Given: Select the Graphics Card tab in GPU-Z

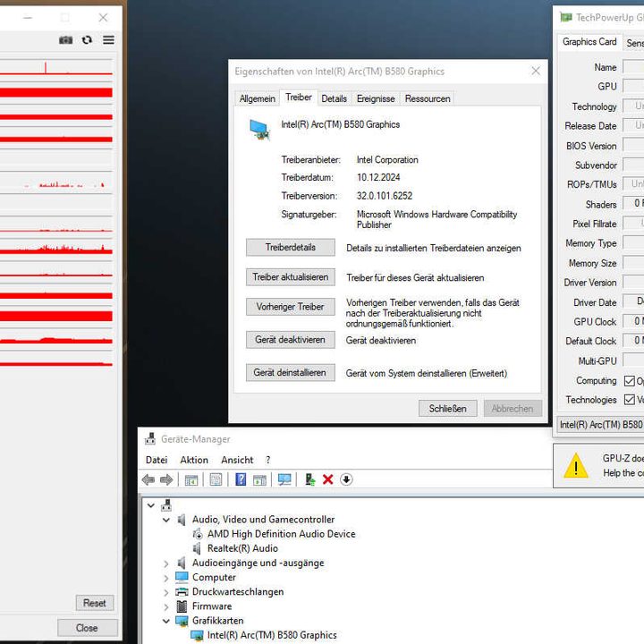Looking at the screenshot, I should (589, 41).
